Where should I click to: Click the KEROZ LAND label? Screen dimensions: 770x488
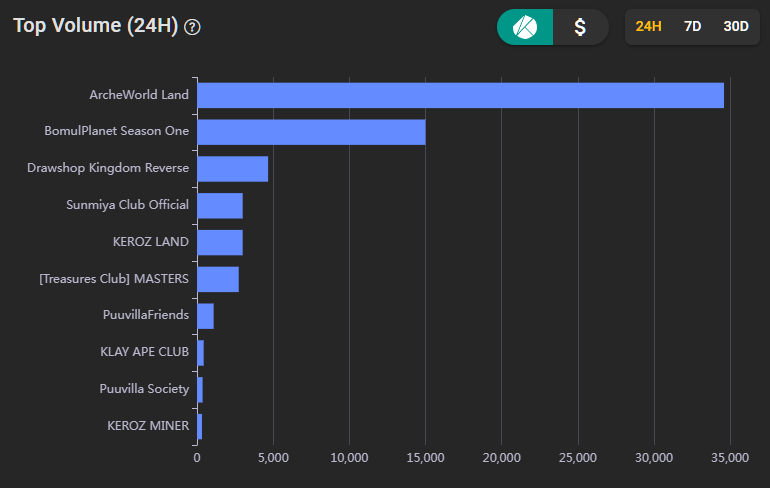click(150, 242)
